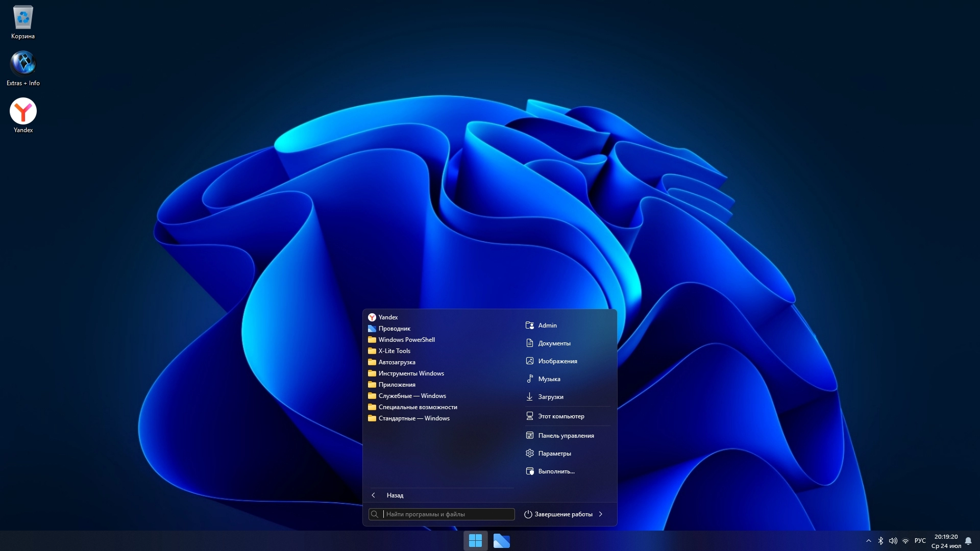
Task: Show hidden tray icons chevron
Action: click(869, 541)
